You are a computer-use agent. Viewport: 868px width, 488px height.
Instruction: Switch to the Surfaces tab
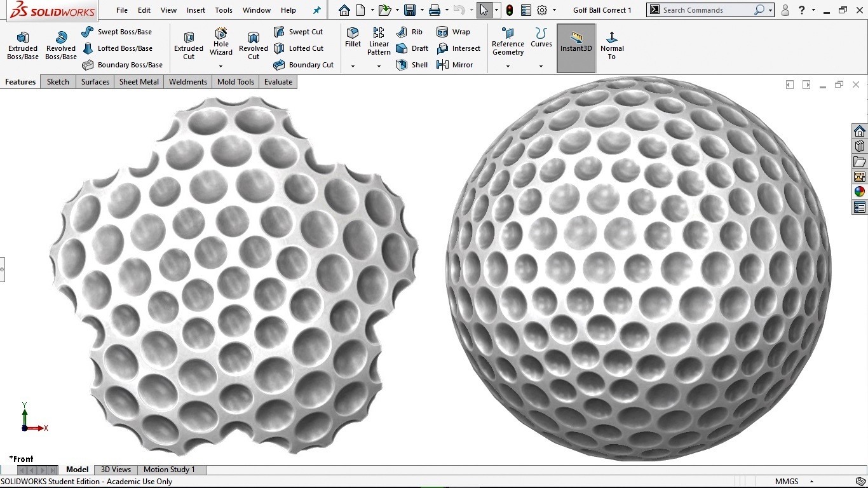click(95, 82)
